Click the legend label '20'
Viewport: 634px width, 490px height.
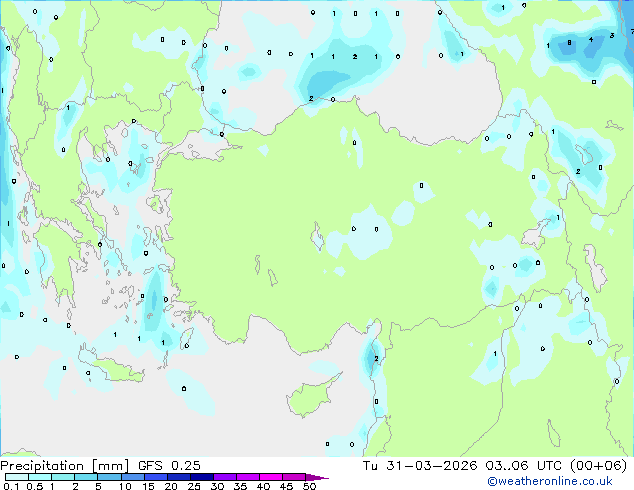(x=171, y=486)
